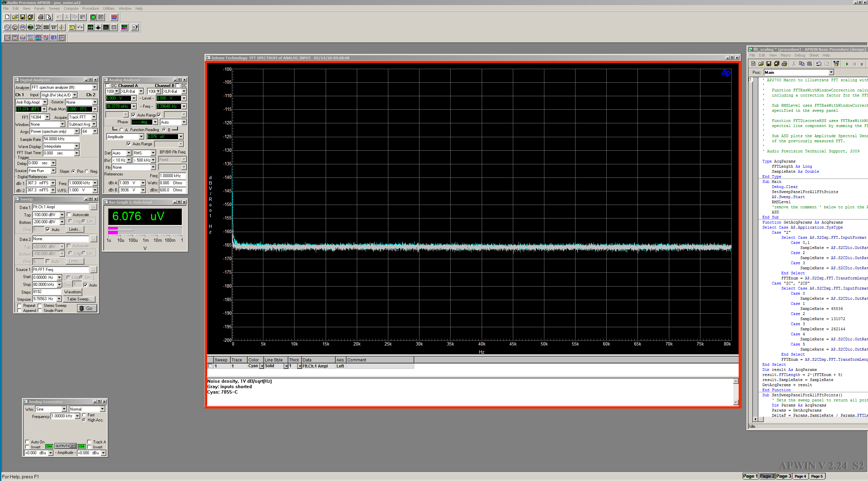Screen dimensions: 868x481
Task: Enable the Repeat checkbox in Sweep panel
Action: [x=20, y=306]
